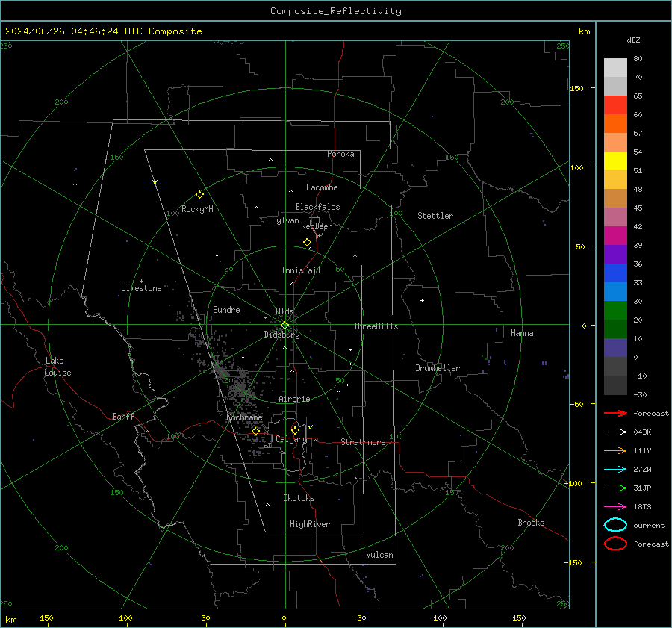This screenshot has height=628, width=672.
Task: Pick the magenta swatch in dBZ scale
Action: 615,236
